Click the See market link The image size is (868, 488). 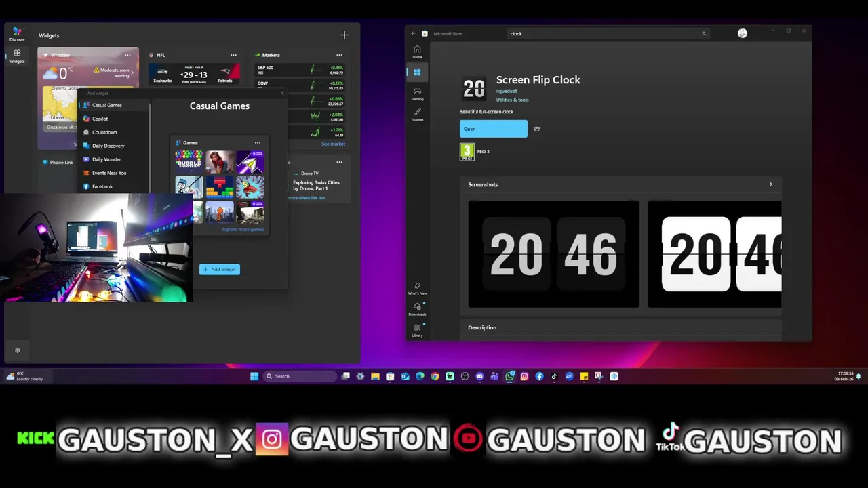coord(333,144)
